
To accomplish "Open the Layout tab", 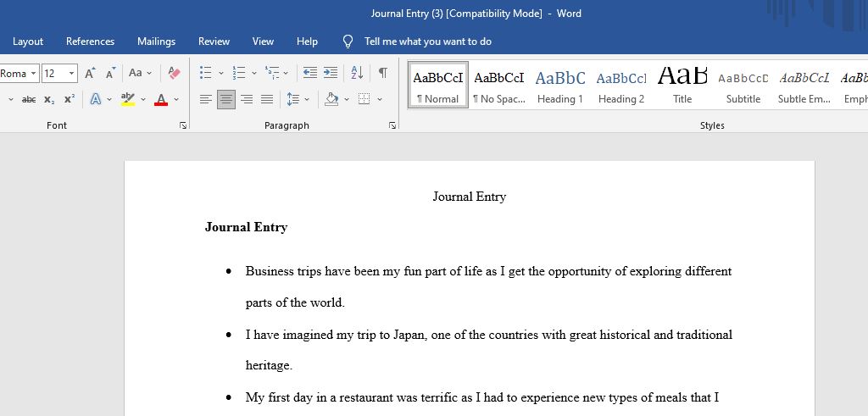I will click(x=28, y=42).
